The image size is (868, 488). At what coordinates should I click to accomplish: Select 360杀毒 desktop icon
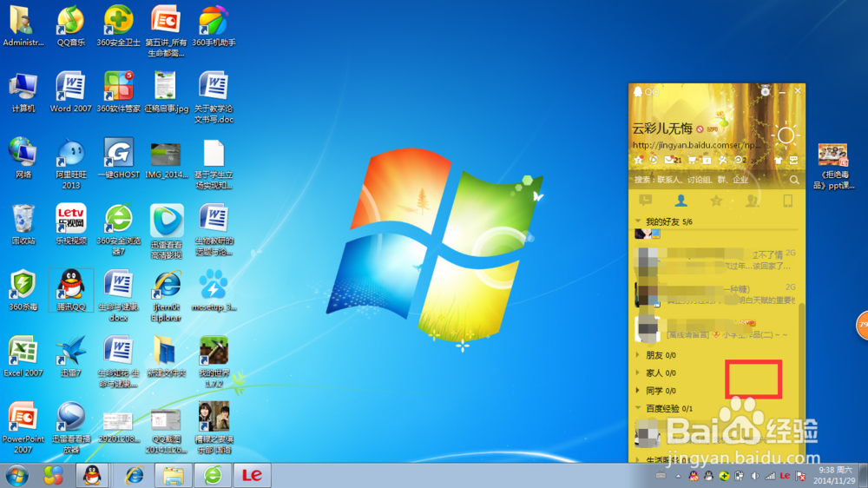tap(23, 290)
